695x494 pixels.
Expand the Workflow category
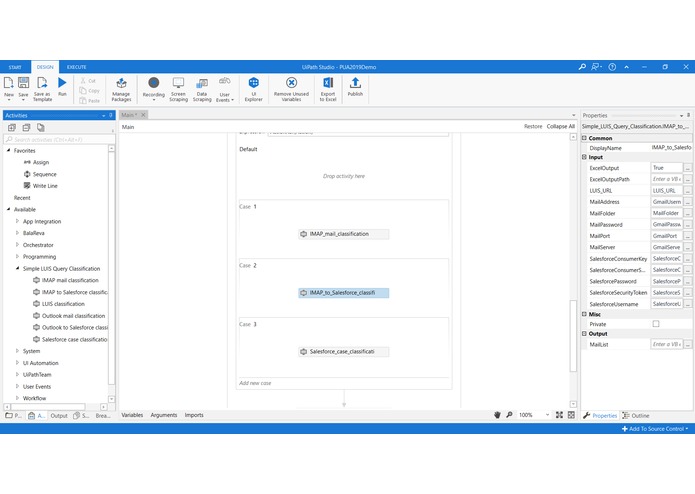pos(17,398)
